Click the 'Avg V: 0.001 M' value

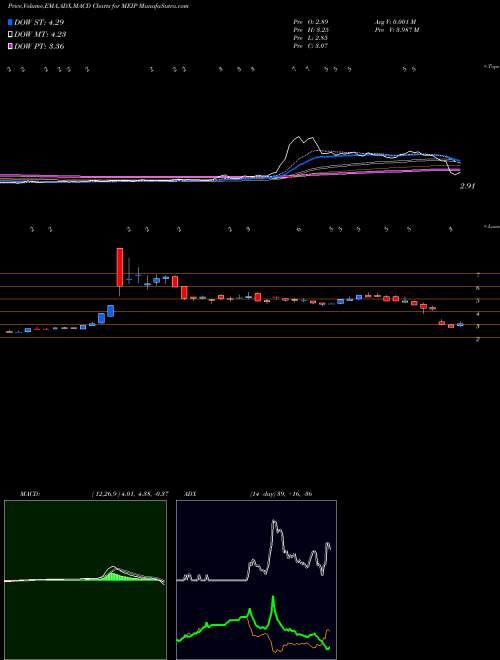click(395, 21)
